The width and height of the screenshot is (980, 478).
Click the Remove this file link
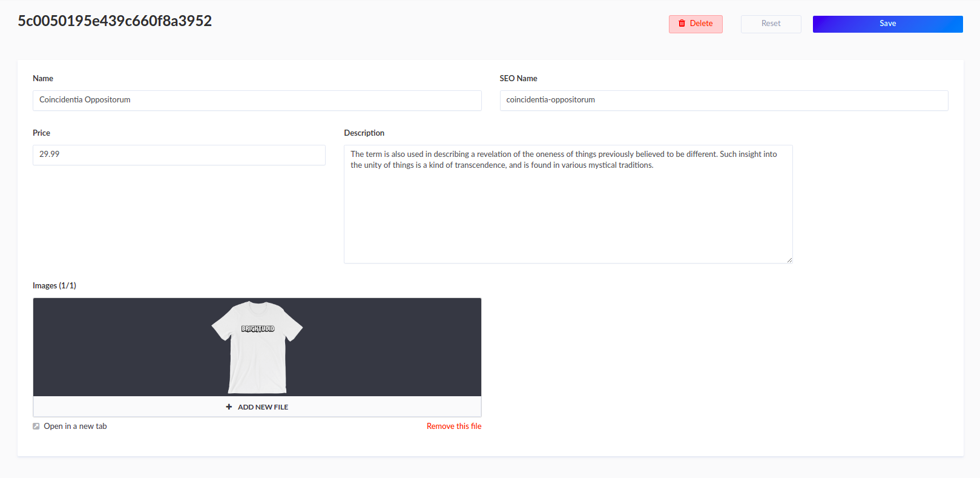click(x=454, y=426)
